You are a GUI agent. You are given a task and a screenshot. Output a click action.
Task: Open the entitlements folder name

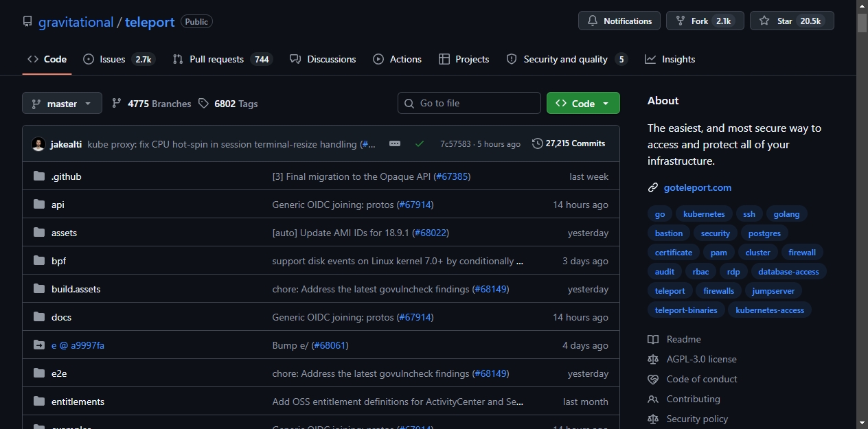pyautogui.click(x=78, y=402)
